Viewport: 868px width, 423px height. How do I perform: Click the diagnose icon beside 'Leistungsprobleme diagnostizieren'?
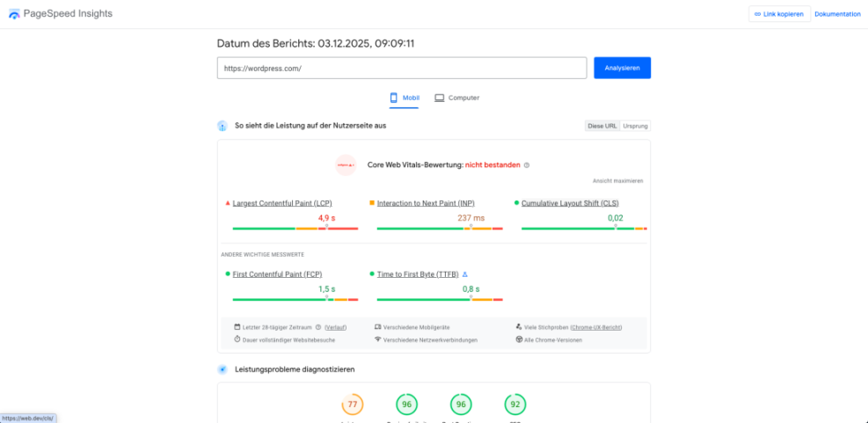pyautogui.click(x=222, y=369)
